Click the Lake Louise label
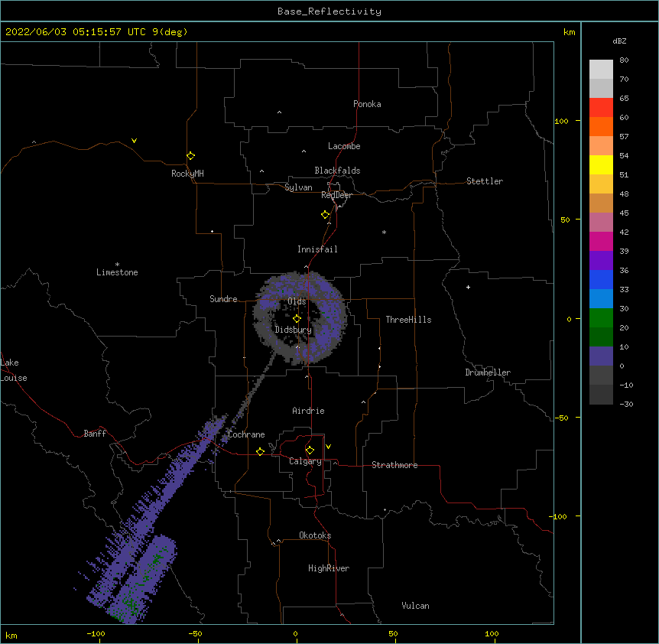The image size is (659, 644). point(14,370)
